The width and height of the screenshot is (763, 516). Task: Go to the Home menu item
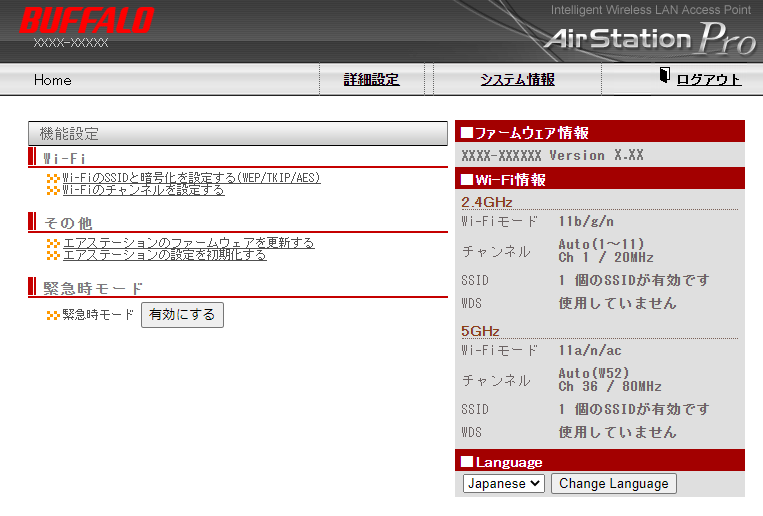(53, 80)
